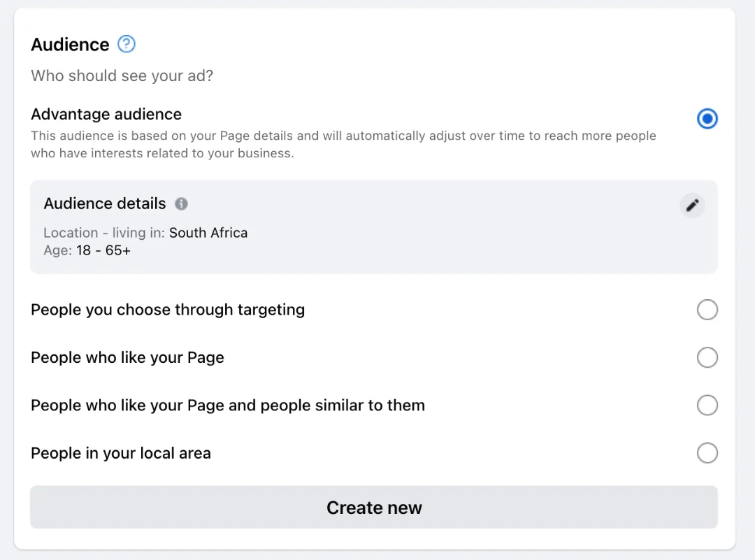
Task: Click the "Location - living in:" label
Action: pyautogui.click(x=104, y=233)
